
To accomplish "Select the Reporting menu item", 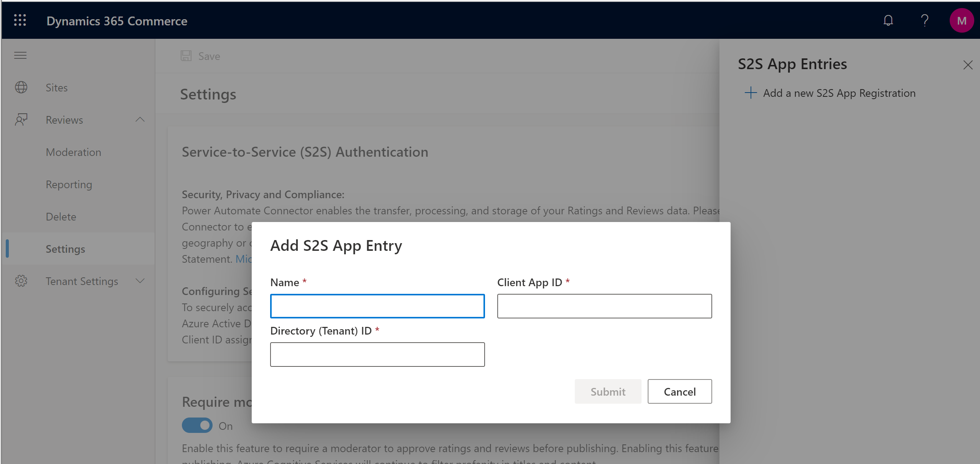I will (x=69, y=184).
